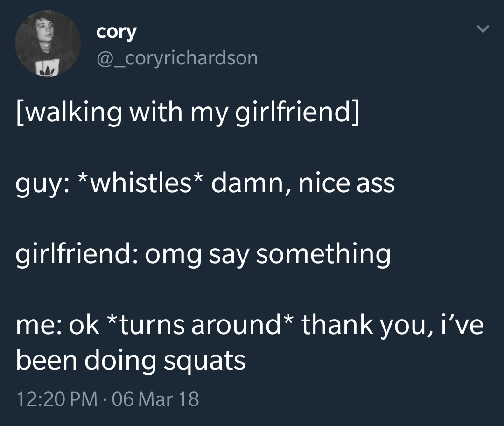Select the line 'girlfriend: omg say something'
Image resolution: width=504 pixels, height=426 pixels.
coord(203,254)
